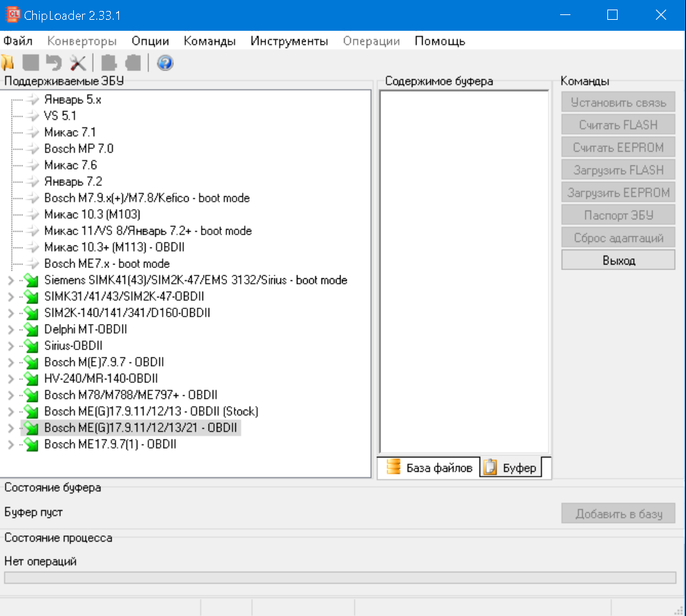Expand the Bosch ME17.9.7(1) - OBDII node
The width and height of the screenshot is (686, 616).
[x=10, y=444]
